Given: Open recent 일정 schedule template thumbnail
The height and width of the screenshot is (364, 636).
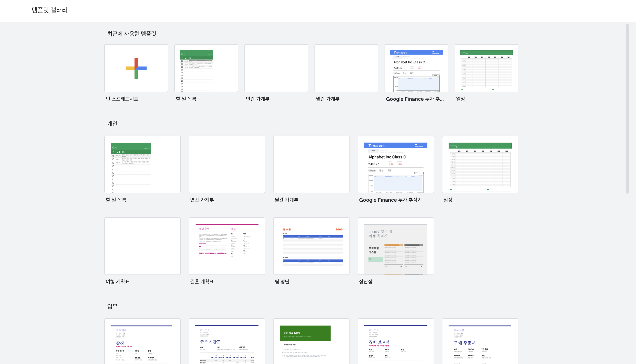Looking at the screenshot, I should (486, 68).
